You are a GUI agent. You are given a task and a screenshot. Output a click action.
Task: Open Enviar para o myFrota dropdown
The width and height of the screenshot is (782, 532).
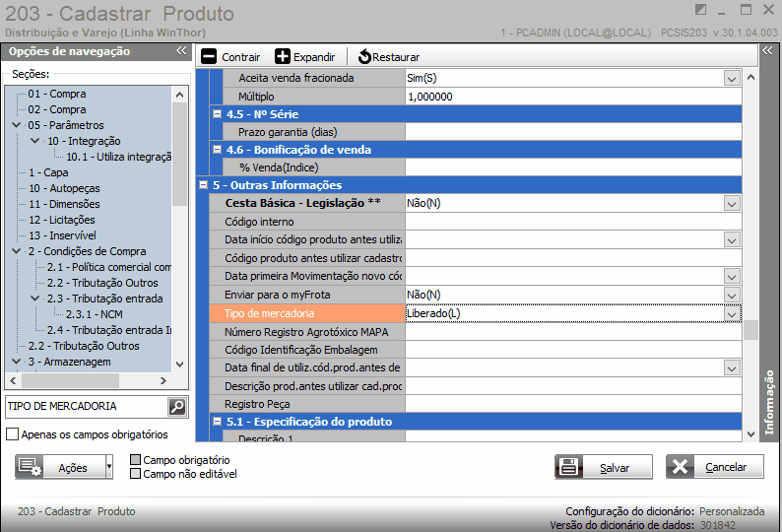pyautogui.click(x=732, y=295)
